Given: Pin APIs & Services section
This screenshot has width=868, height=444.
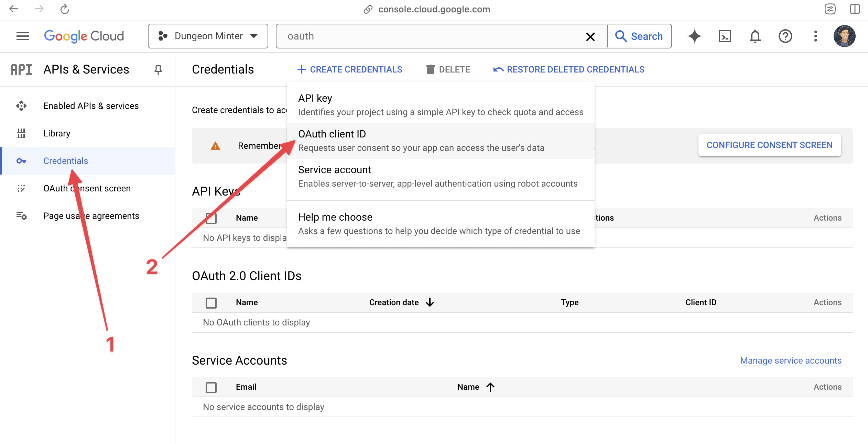Looking at the screenshot, I should pos(158,69).
